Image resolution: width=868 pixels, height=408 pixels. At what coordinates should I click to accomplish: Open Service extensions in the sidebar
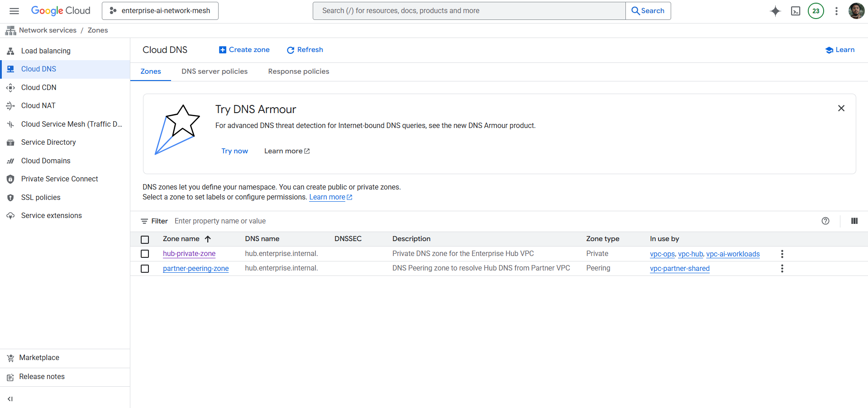pyautogui.click(x=65, y=216)
